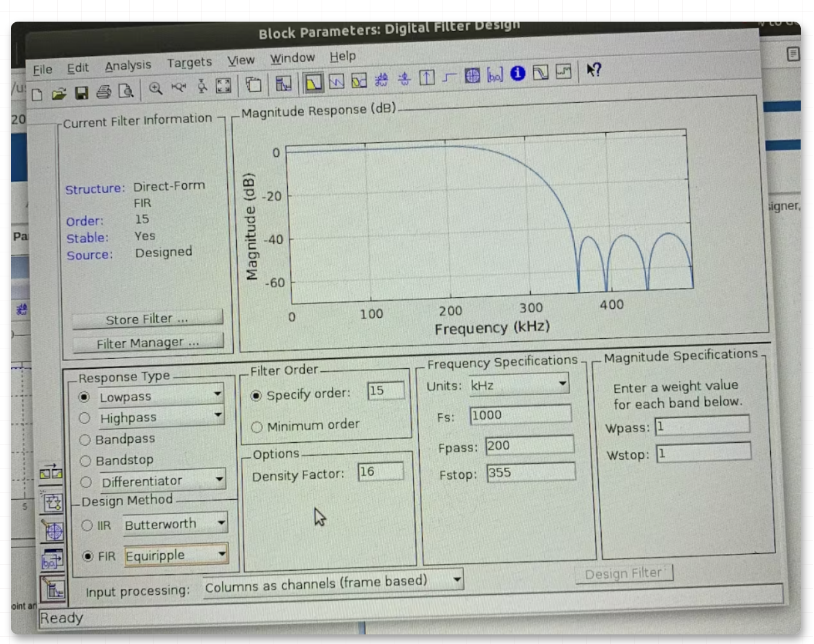Screen dimensions: 814x644
Task: Select the Magnitude Response analysis icon
Action: tap(313, 82)
